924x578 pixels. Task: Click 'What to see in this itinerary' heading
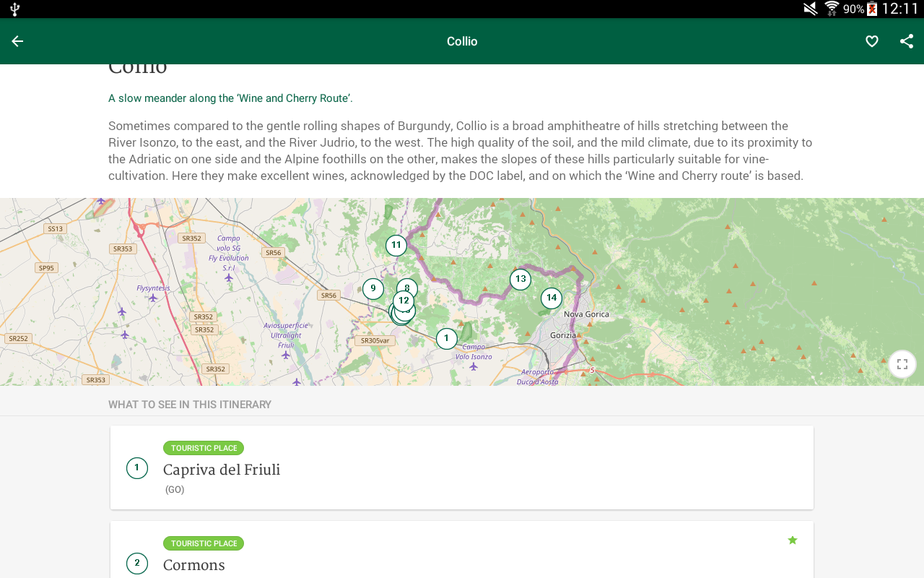[190, 405]
